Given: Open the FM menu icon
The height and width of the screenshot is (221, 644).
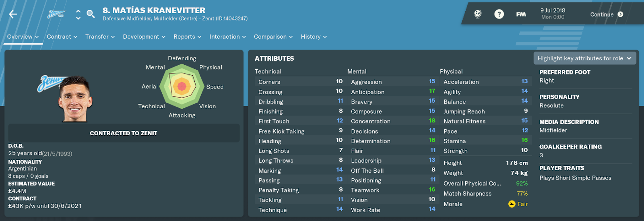Looking at the screenshot, I should pyautogui.click(x=521, y=14).
